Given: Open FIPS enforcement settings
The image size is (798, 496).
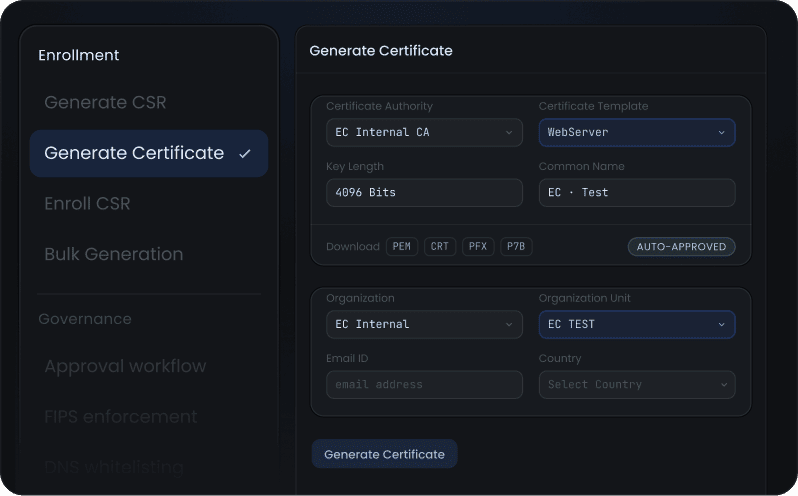Looking at the screenshot, I should [121, 417].
